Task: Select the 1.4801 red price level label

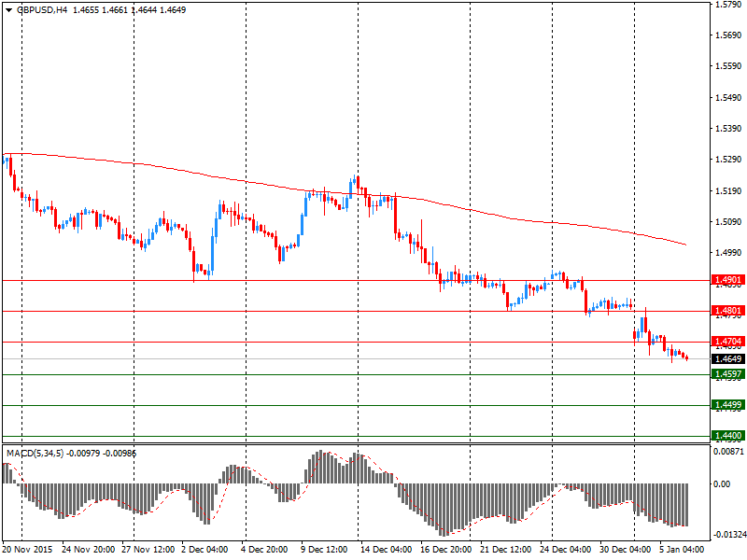Action: (728, 311)
